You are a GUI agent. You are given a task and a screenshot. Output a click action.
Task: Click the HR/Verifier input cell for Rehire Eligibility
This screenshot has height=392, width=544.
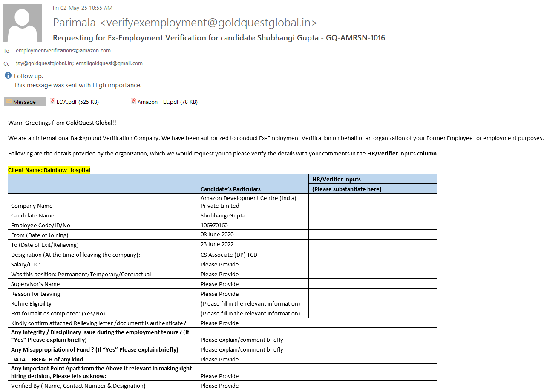pos(372,303)
